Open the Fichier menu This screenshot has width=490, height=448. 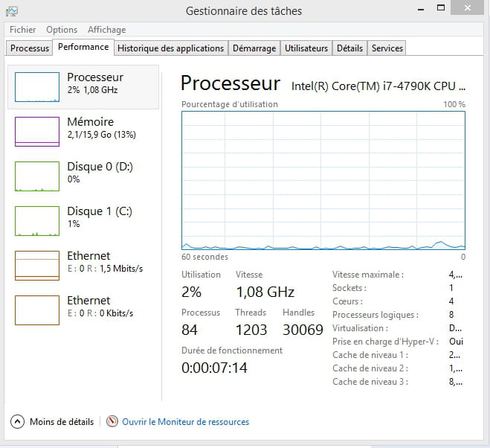22,30
